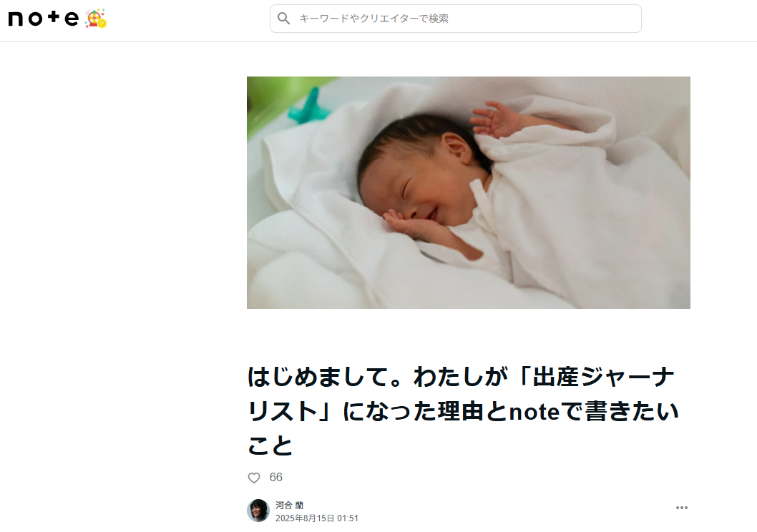Click the word note inside the title

click(534, 412)
